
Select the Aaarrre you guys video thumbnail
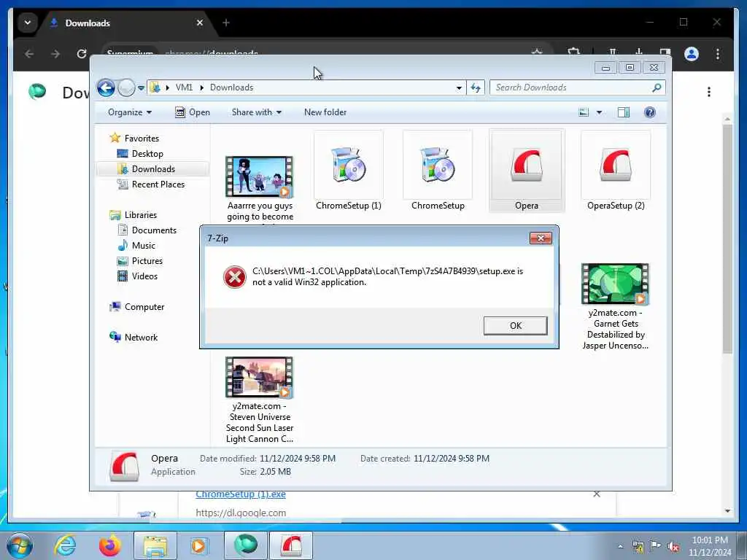[260, 177]
